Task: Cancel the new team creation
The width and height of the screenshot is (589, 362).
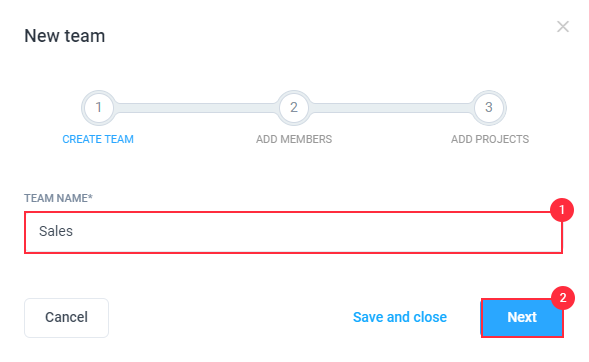Action: pyautogui.click(x=66, y=318)
